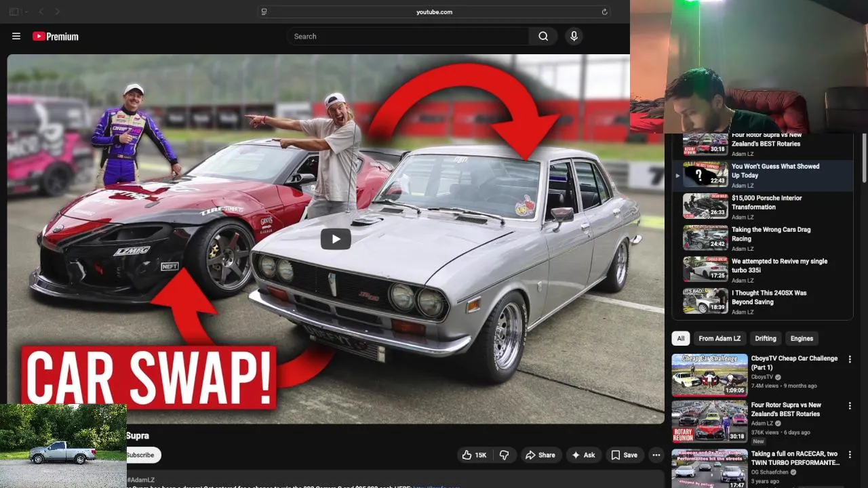Screen dimensions: 868x488
Task: Open the more actions ellipsis under the video
Action: tap(656, 455)
